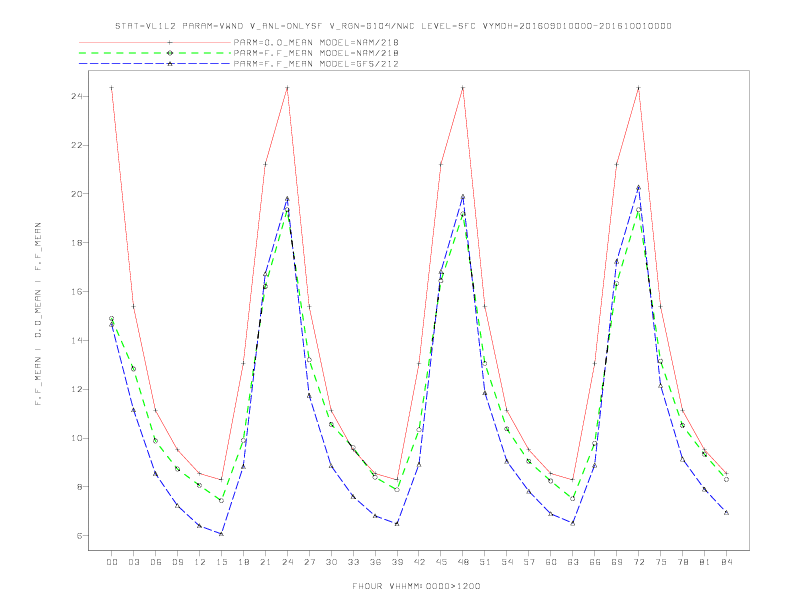Screen dimensions: 792x612
Task: Click red line starting marker at hour 00
Action: pyautogui.click(x=112, y=88)
